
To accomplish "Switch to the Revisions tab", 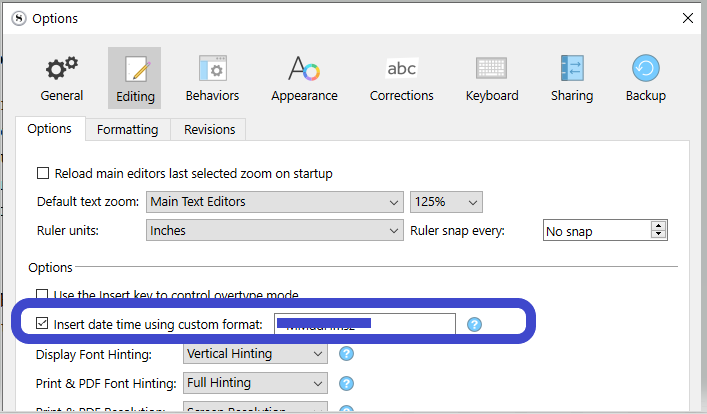I will click(x=209, y=130).
